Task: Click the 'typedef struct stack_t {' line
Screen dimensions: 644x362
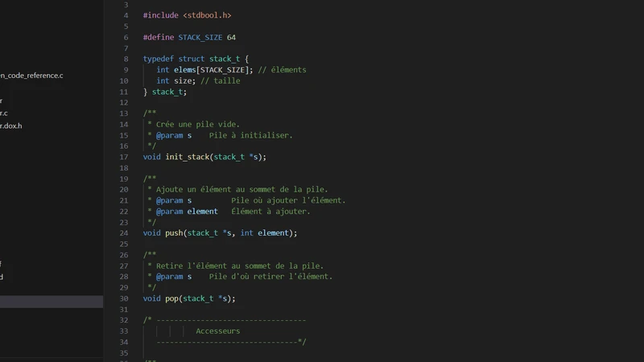Action: [x=196, y=59]
